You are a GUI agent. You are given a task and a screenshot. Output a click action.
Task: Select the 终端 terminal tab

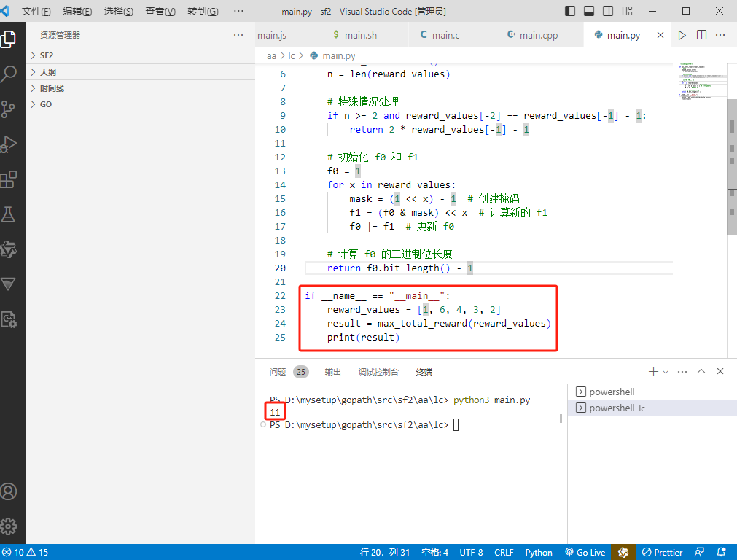[x=424, y=372]
